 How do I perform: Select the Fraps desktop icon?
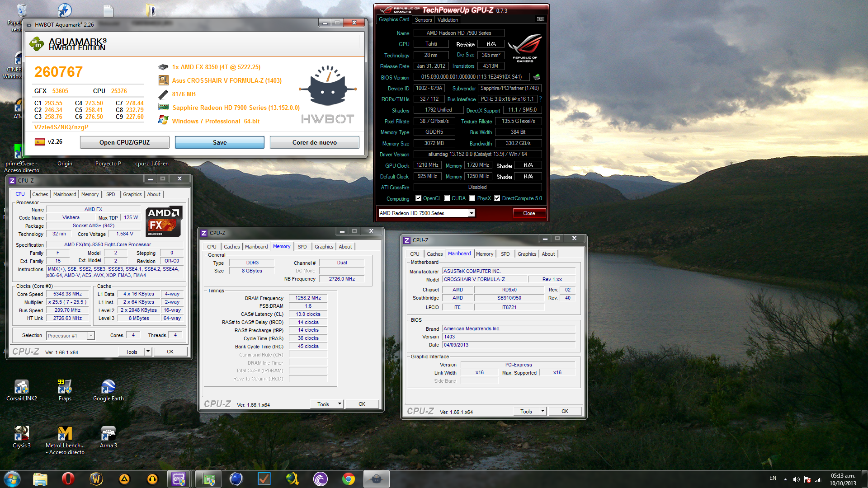pyautogui.click(x=65, y=390)
